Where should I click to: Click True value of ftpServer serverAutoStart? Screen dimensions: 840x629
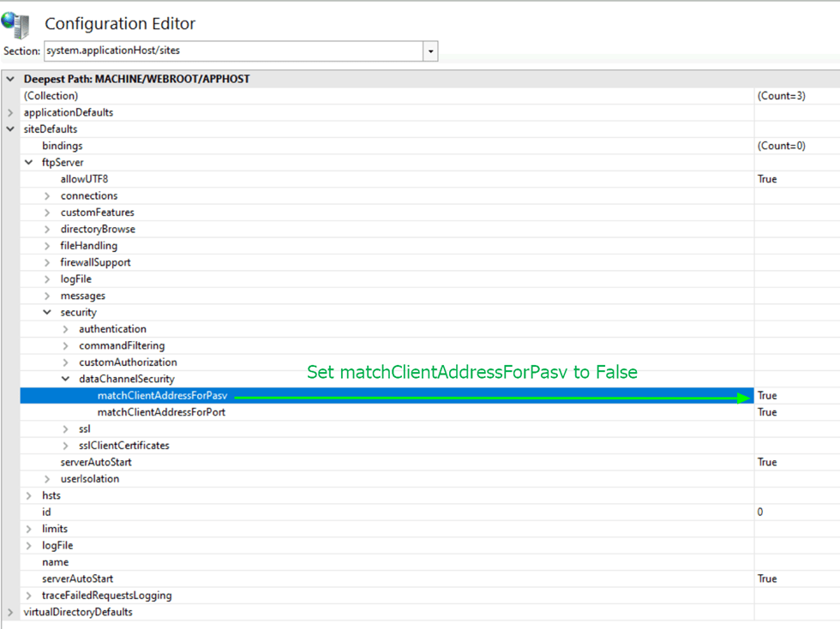pos(767,462)
